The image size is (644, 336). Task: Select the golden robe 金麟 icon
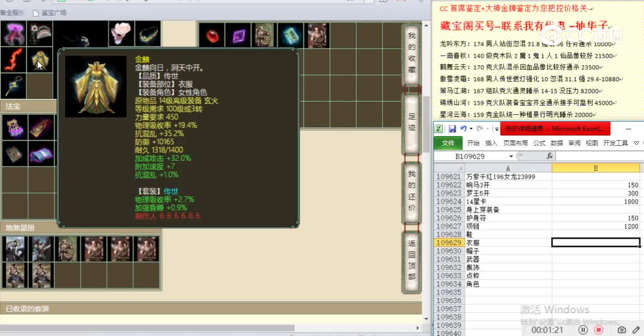point(39,60)
